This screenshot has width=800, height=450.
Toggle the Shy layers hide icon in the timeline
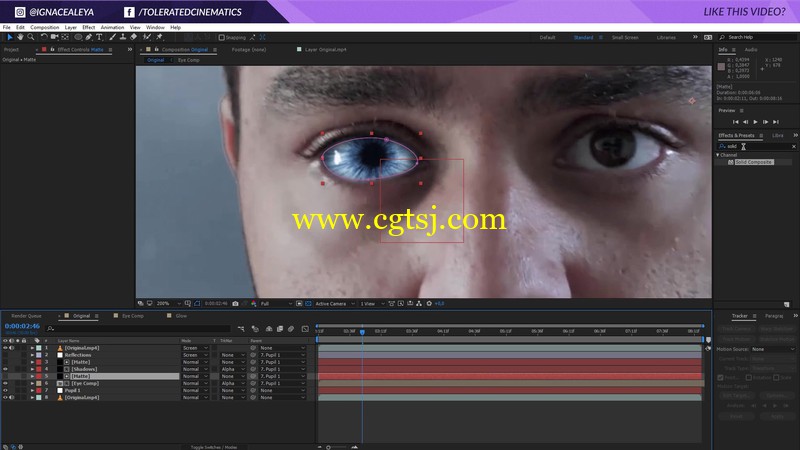point(269,329)
